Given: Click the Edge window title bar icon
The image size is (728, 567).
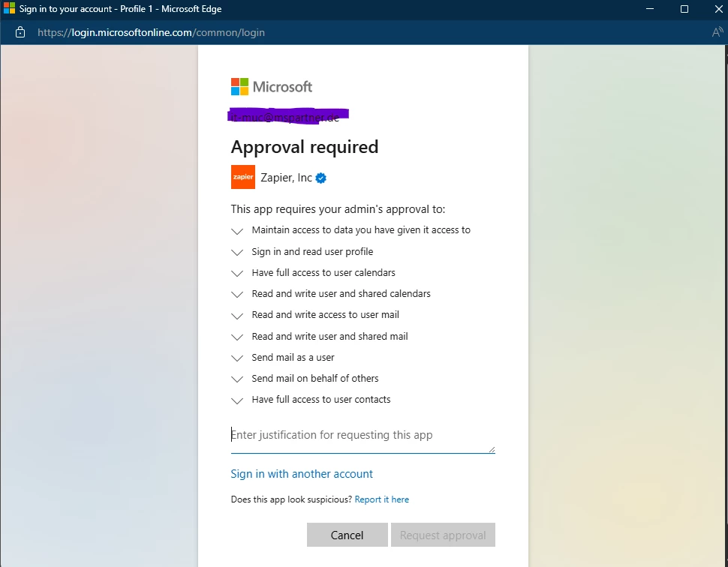Looking at the screenshot, I should [x=9, y=8].
